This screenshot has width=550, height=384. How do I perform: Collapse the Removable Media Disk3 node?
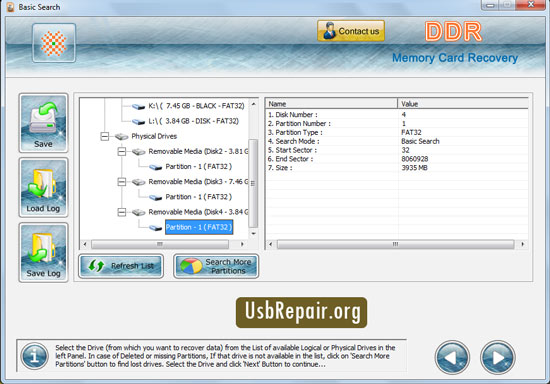[x=122, y=182]
